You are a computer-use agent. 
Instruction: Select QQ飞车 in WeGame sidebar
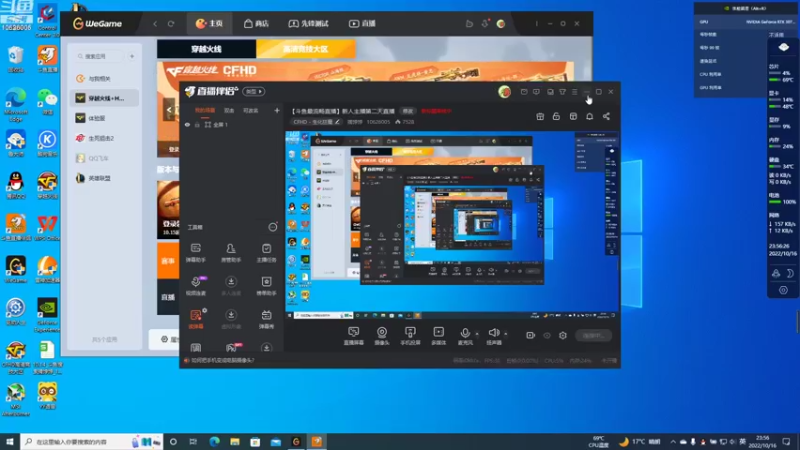click(x=105, y=158)
